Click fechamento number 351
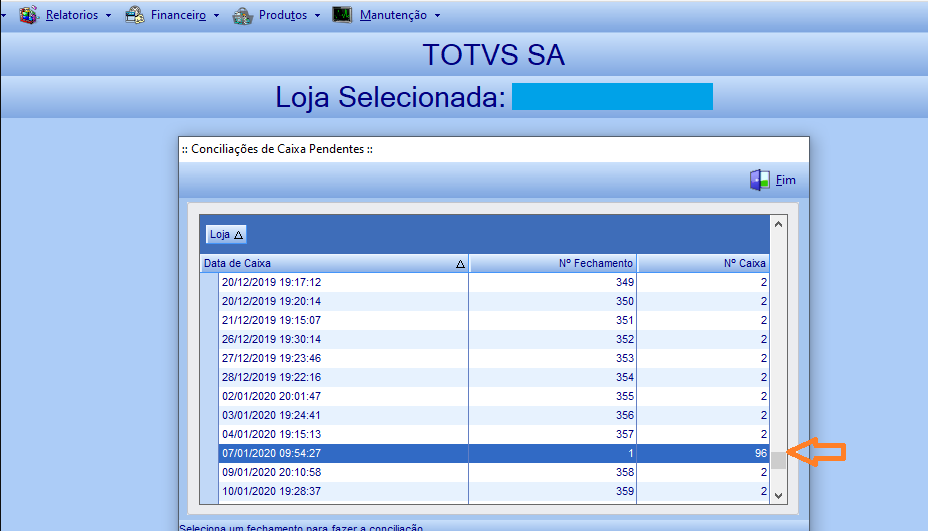The image size is (929, 531). coord(624,320)
